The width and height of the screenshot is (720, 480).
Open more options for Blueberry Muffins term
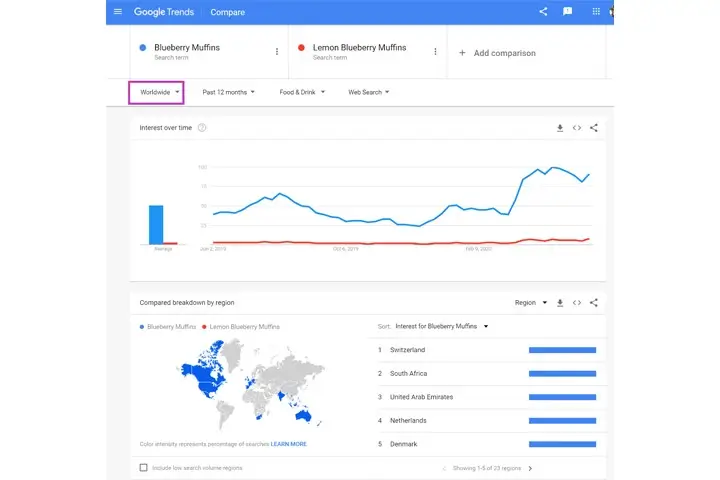pos(277,52)
